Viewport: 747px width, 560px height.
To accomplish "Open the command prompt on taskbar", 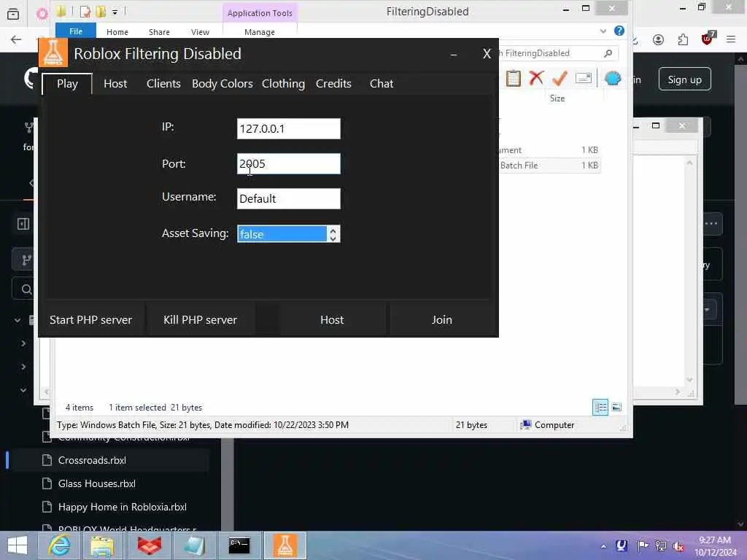I will [239, 545].
